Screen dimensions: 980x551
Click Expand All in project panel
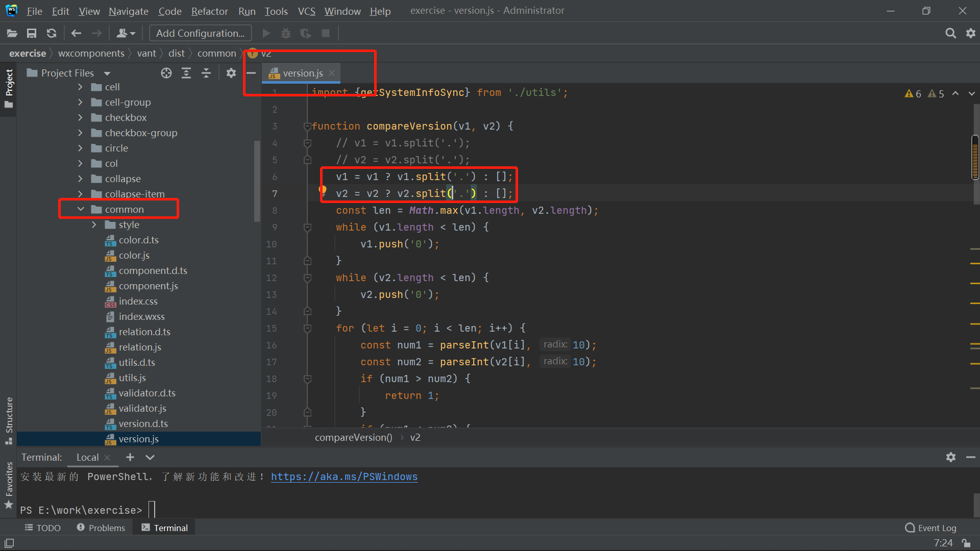point(186,73)
